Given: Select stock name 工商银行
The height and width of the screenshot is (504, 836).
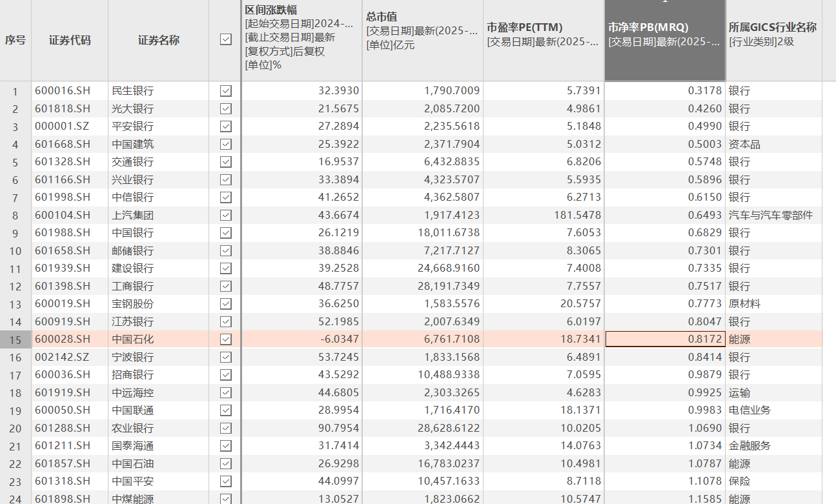Looking at the screenshot, I should [133, 286].
